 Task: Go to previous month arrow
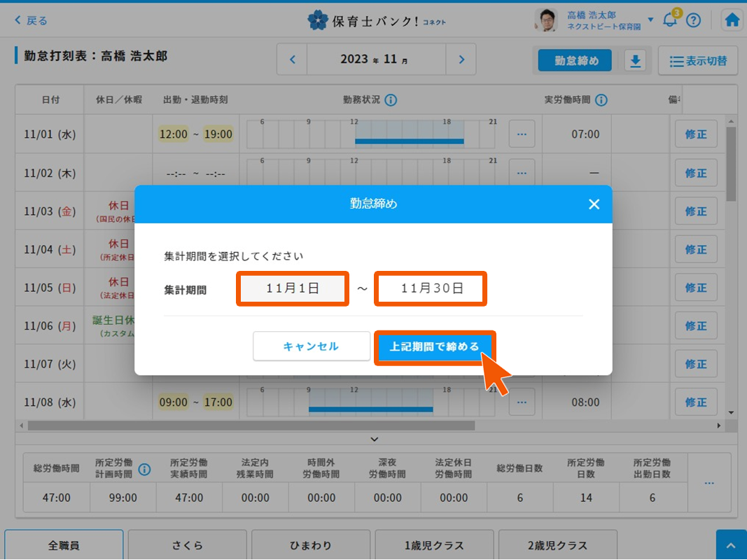293,60
